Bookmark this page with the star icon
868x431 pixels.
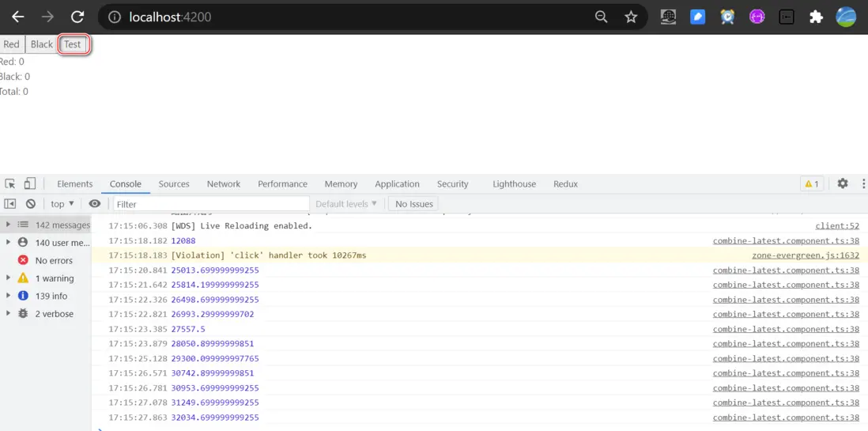click(631, 17)
